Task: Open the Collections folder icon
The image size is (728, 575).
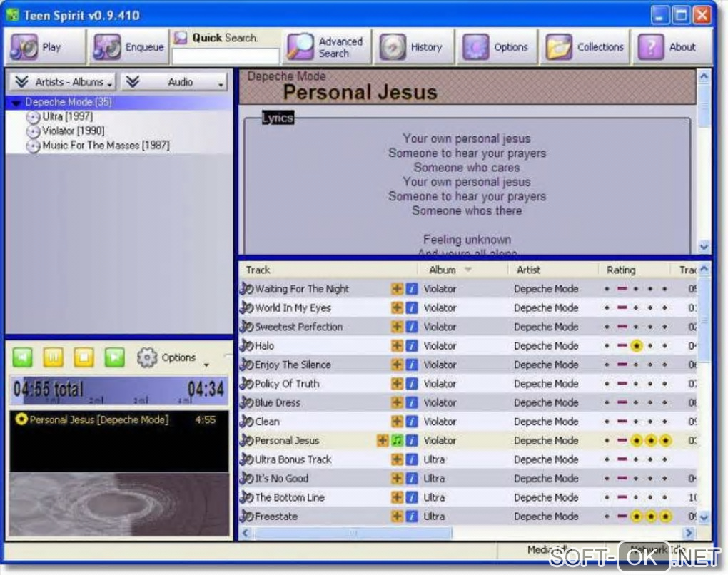Action: point(559,47)
